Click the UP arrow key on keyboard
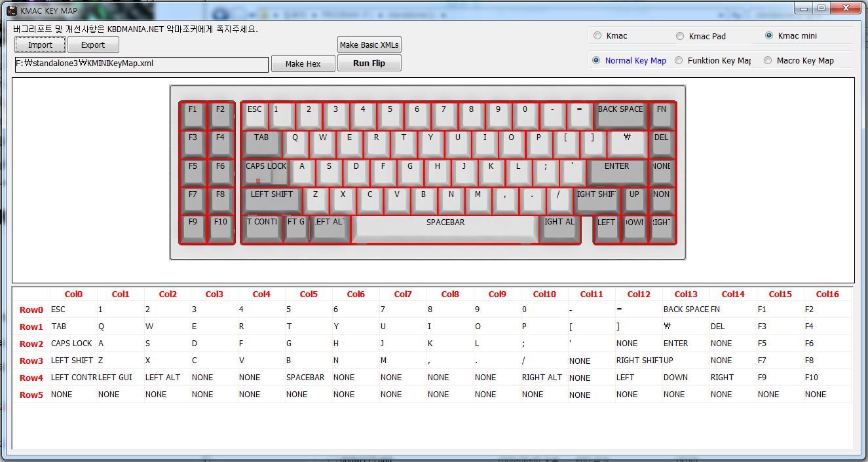This screenshot has width=868, height=462. point(634,201)
